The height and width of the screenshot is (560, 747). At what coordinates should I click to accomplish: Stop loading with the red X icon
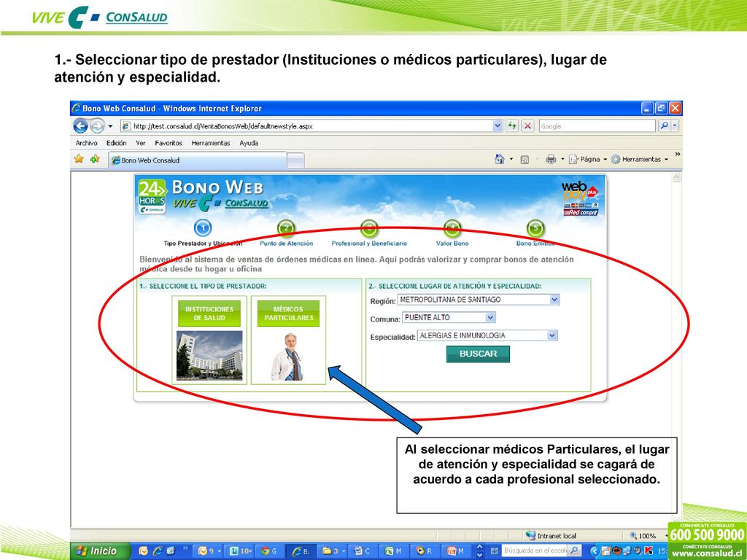527,126
